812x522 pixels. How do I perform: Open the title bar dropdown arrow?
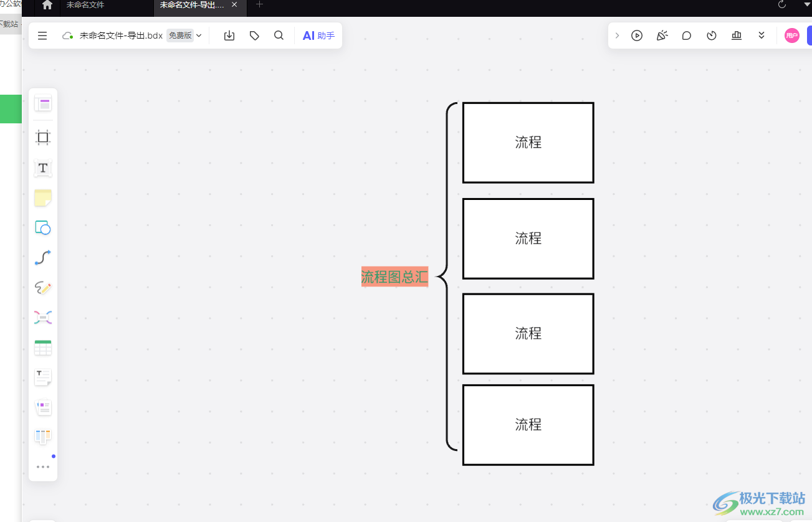click(806, 4)
